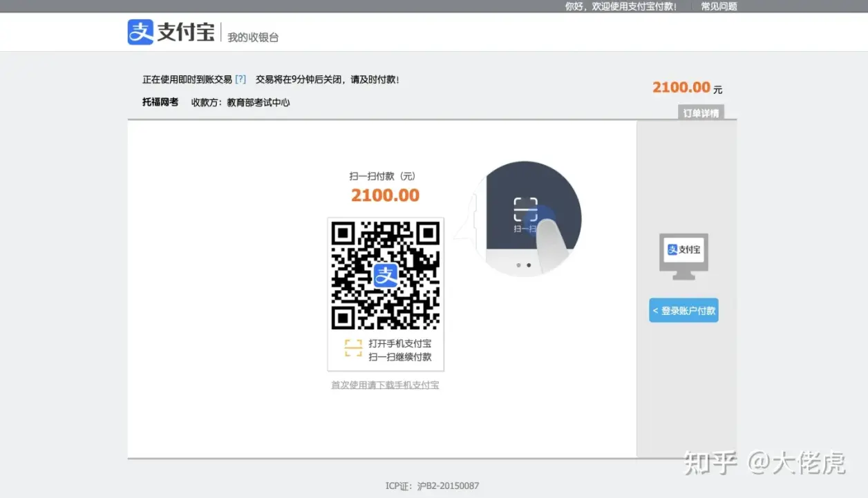The height and width of the screenshot is (498, 868).
Task: Click the 2100.00 元 total at top right
Action: pos(687,88)
